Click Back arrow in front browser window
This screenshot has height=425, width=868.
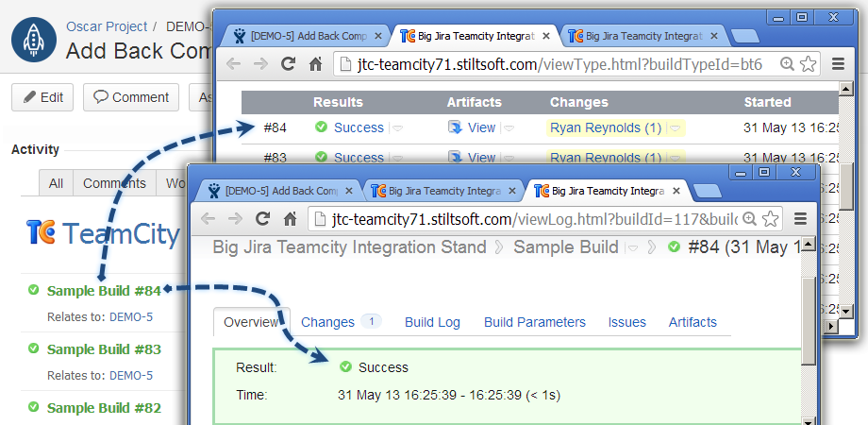pos(209,219)
